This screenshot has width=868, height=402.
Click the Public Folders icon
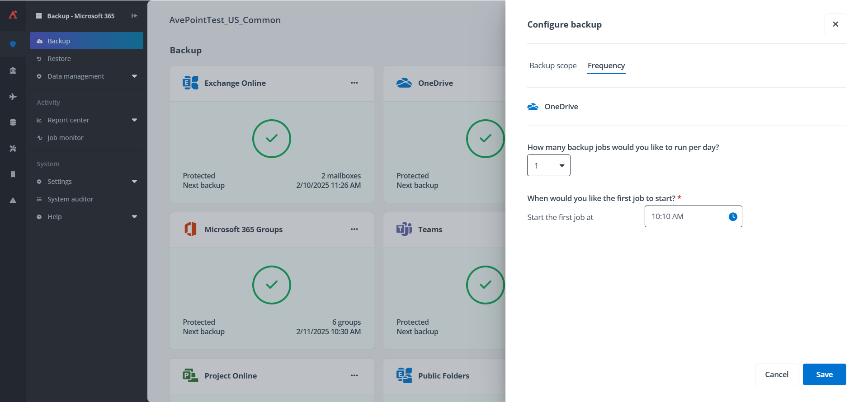click(404, 375)
